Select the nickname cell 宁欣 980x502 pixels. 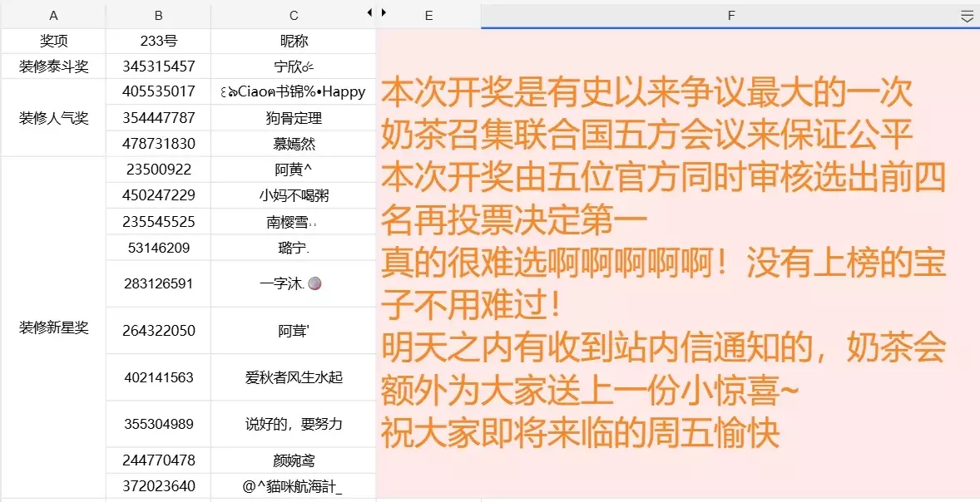click(294, 66)
